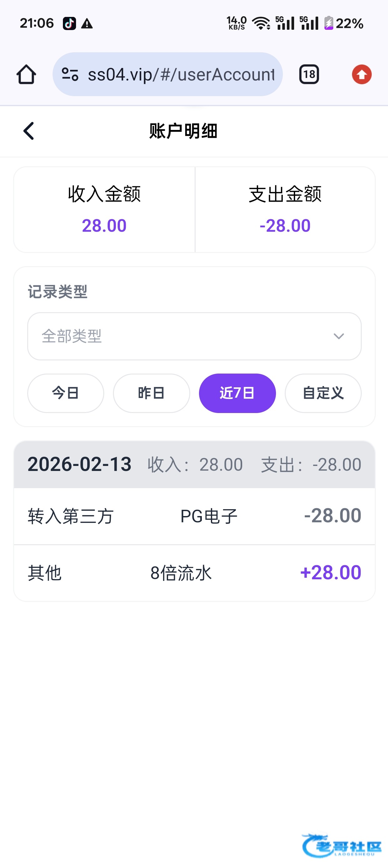Tap the warning triangle status icon
The width and height of the screenshot is (388, 868).
click(x=87, y=23)
